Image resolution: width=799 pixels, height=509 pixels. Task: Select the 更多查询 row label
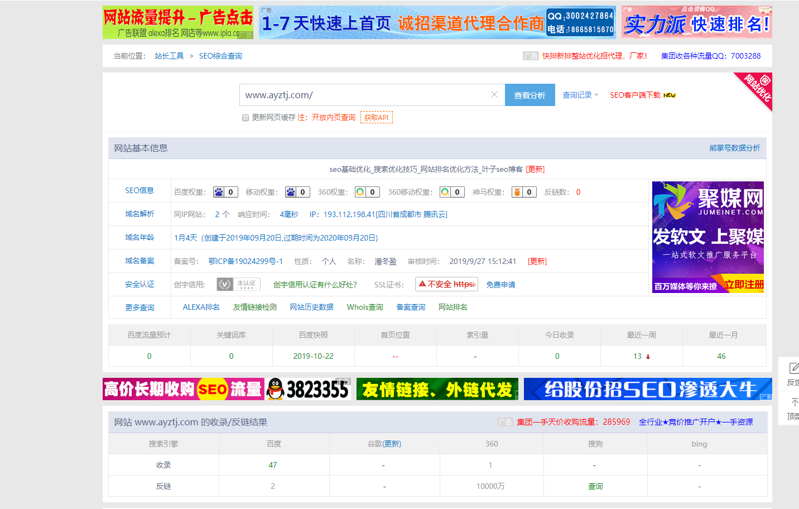click(x=140, y=308)
